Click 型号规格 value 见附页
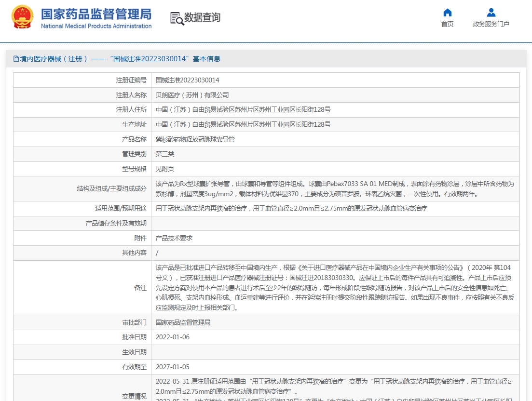The width and height of the screenshot is (532, 401). [165, 169]
